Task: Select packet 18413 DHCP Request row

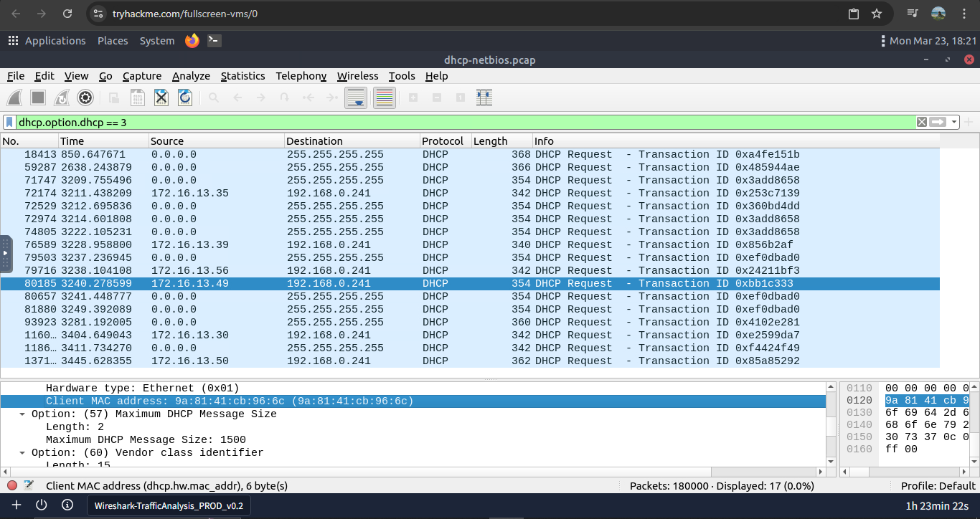Action: (470, 155)
